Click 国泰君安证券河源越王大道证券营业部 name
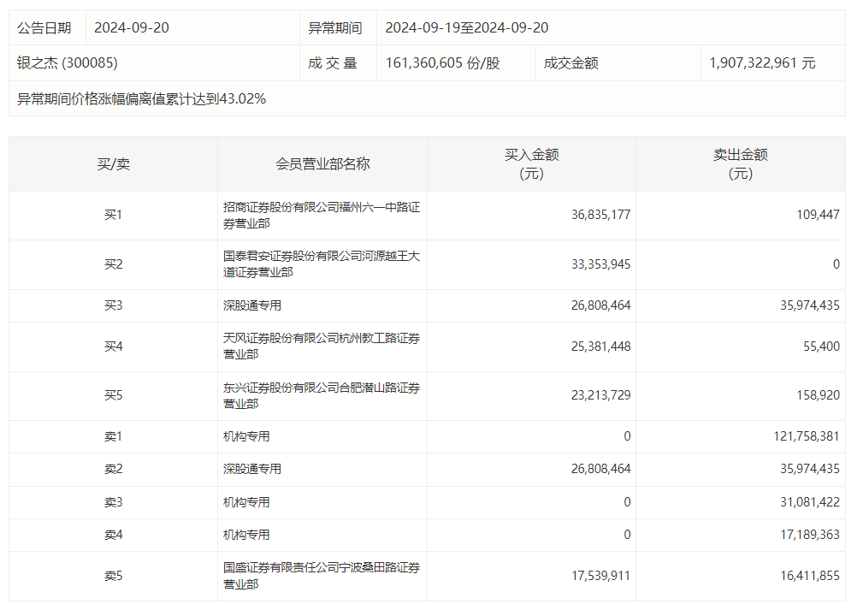The width and height of the screenshot is (857, 616). [x=322, y=264]
